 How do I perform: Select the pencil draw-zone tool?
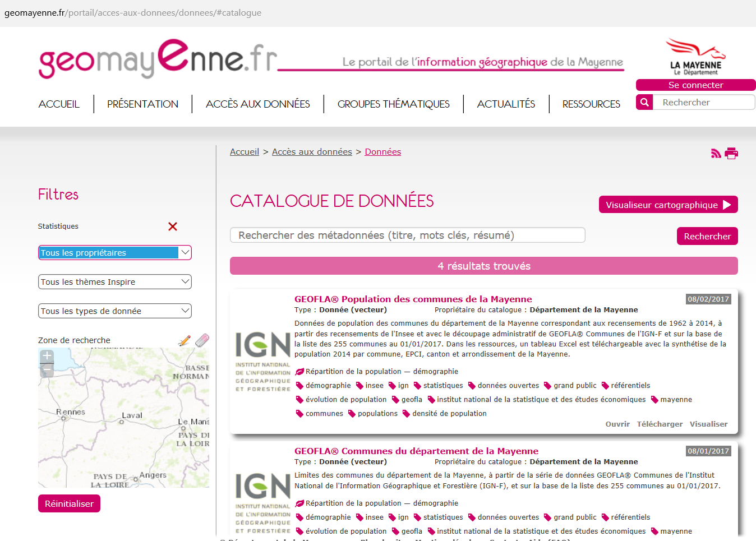184,340
